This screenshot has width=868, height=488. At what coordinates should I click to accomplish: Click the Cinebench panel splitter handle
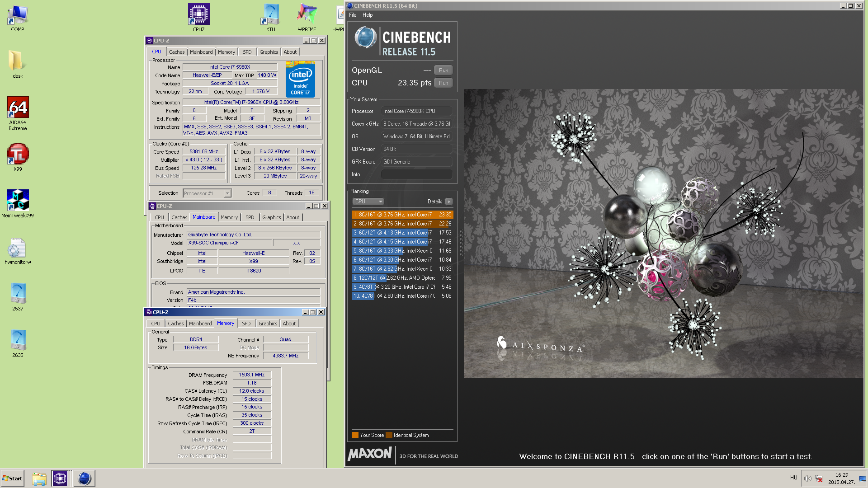point(461,243)
